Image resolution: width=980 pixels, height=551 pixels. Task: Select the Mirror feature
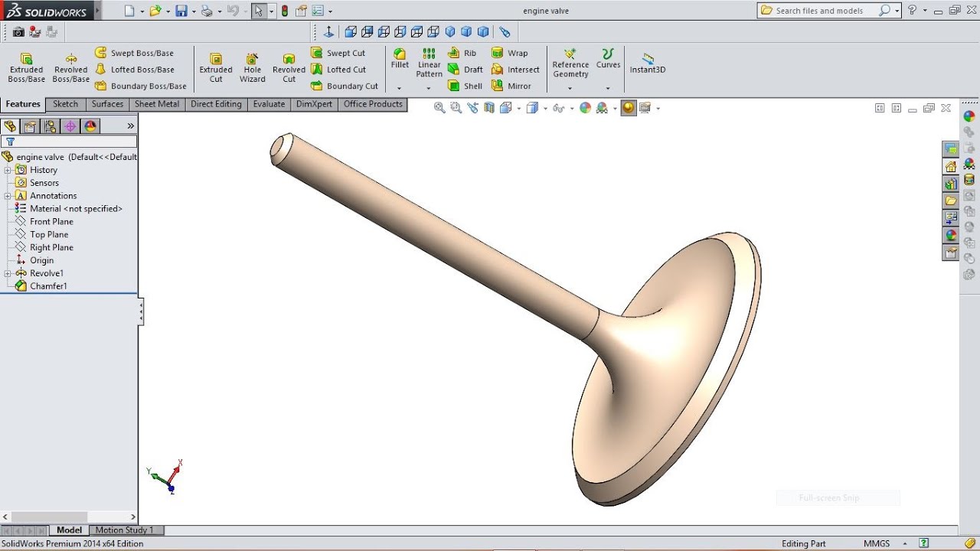(x=511, y=86)
